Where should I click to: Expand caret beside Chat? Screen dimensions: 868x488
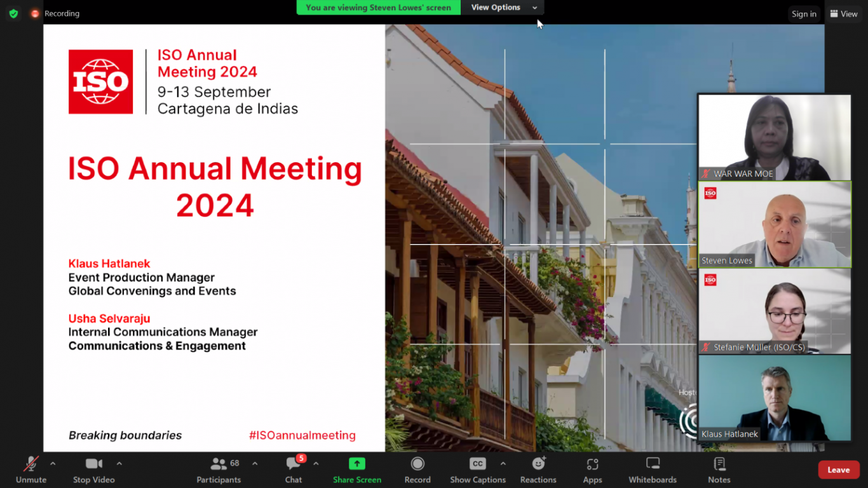316,464
